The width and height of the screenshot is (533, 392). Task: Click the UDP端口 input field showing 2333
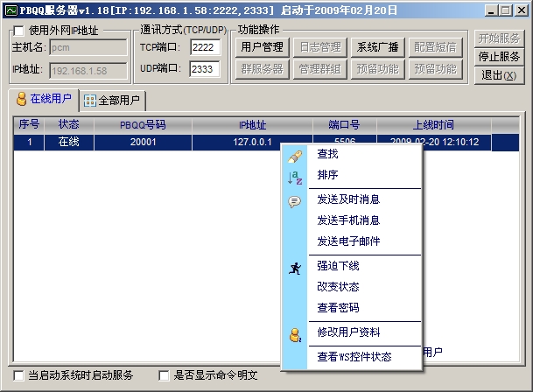[x=204, y=69]
